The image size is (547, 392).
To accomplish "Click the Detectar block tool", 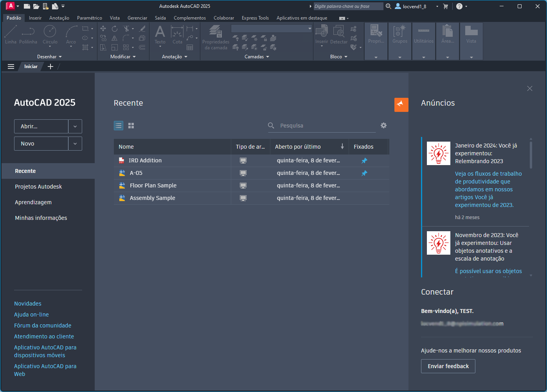I will coord(339,34).
